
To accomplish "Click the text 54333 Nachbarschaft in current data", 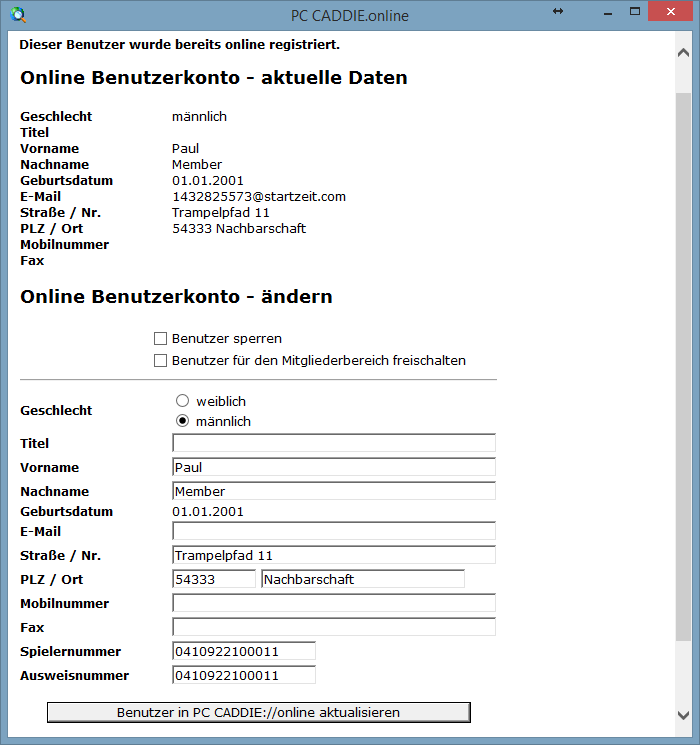I will [x=239, y=229].
